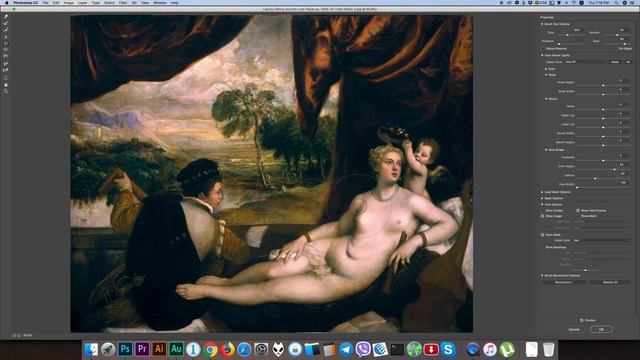Open Finder from the dock

pos(91,349)
